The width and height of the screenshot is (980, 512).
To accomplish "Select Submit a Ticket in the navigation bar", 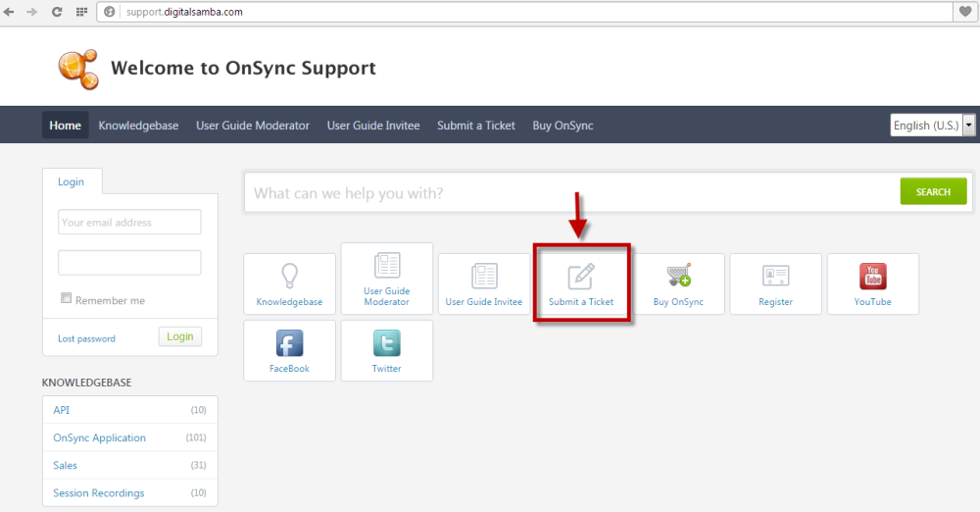I will tap(476, 126).
